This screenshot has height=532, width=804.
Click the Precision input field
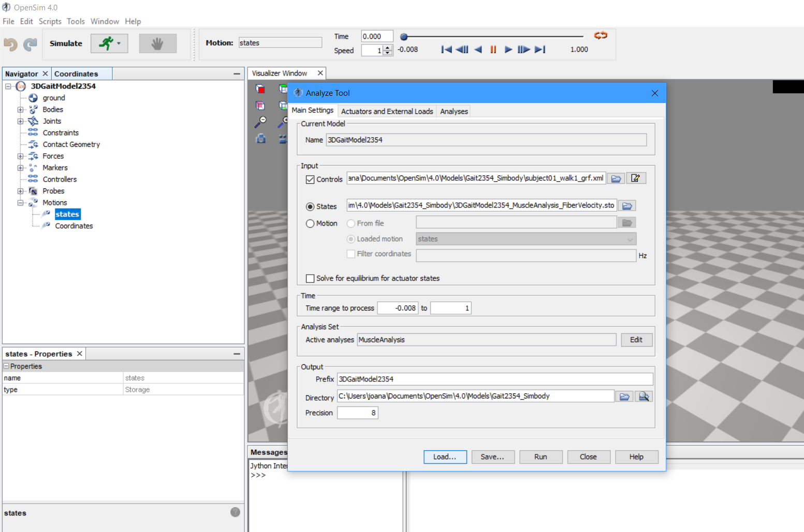[x=358, y=413]
